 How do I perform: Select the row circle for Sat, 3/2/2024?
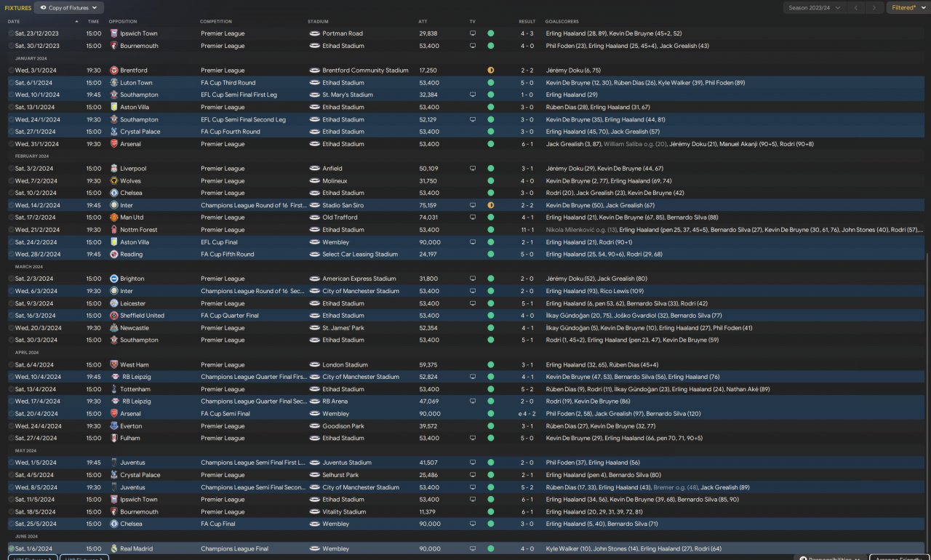click(11, 169)
